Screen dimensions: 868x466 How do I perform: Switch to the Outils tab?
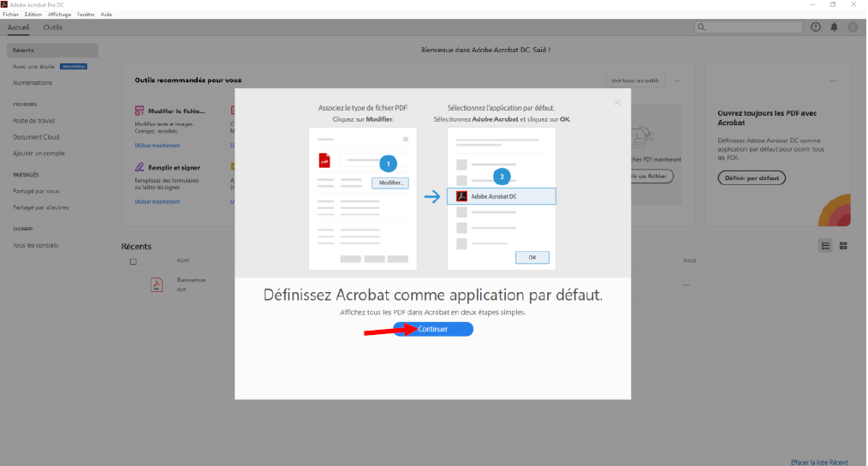coord(53,27)
